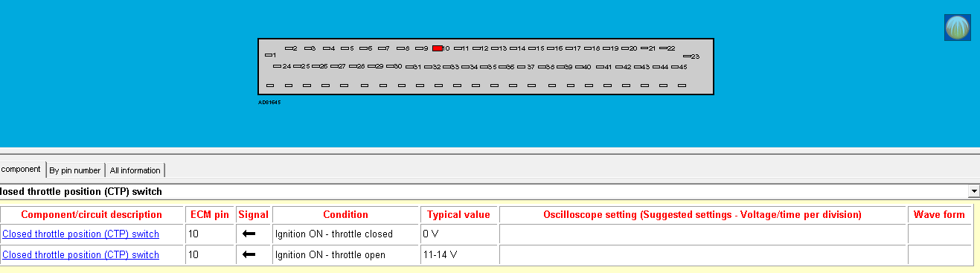This screenshot has height=273, width=980.
Task: Select the component tab
Action: click(22, 170)
